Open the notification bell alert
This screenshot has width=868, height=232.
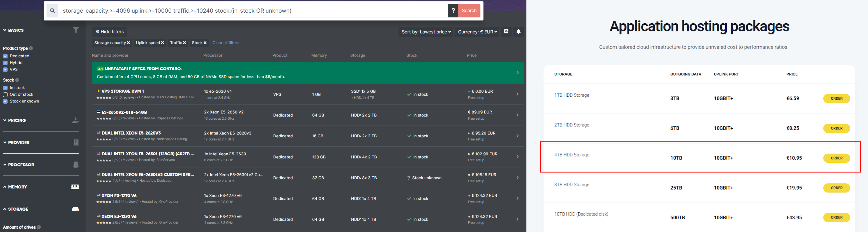(x=518, y=32)
